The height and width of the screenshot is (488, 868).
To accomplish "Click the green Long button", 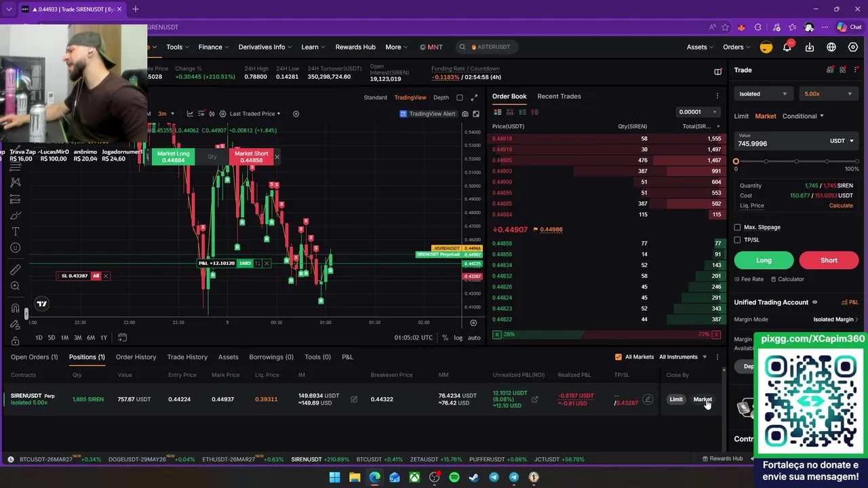I will [x=764, y=260].
